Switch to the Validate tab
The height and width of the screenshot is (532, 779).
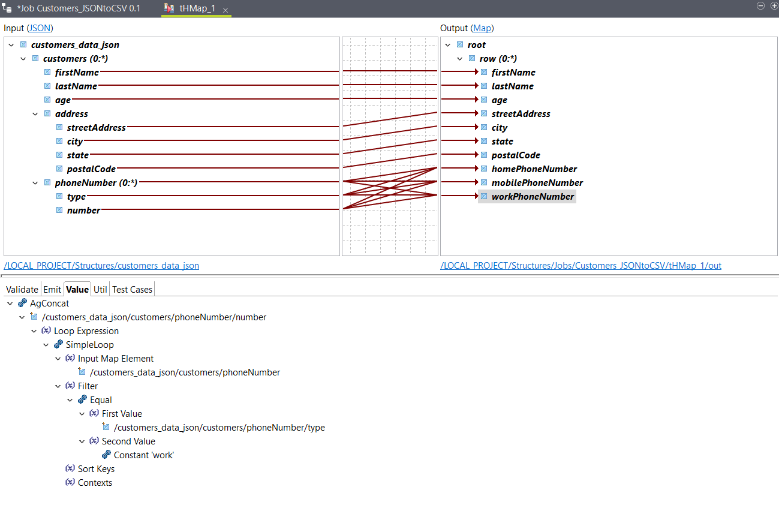coord(22,289)
